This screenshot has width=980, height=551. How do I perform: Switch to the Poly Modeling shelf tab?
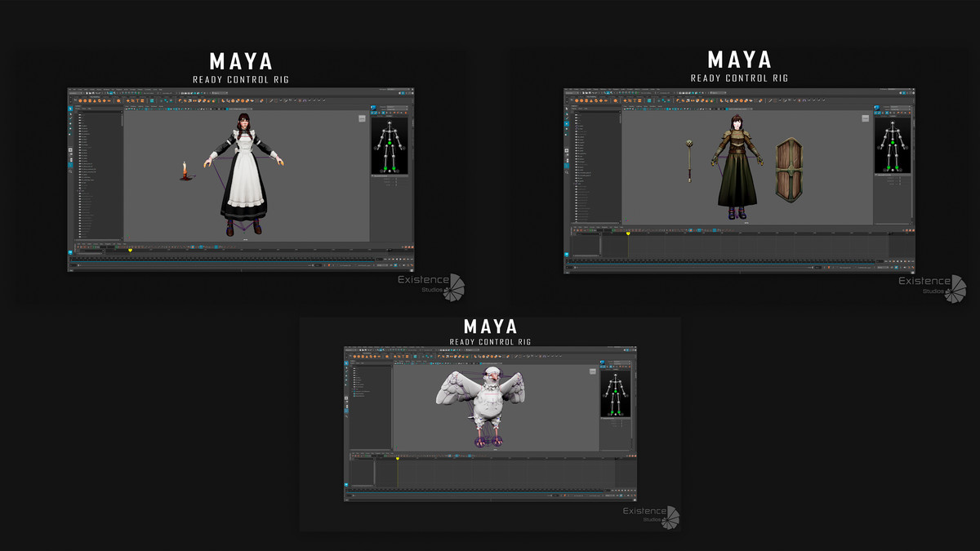[x=95, y=96]
